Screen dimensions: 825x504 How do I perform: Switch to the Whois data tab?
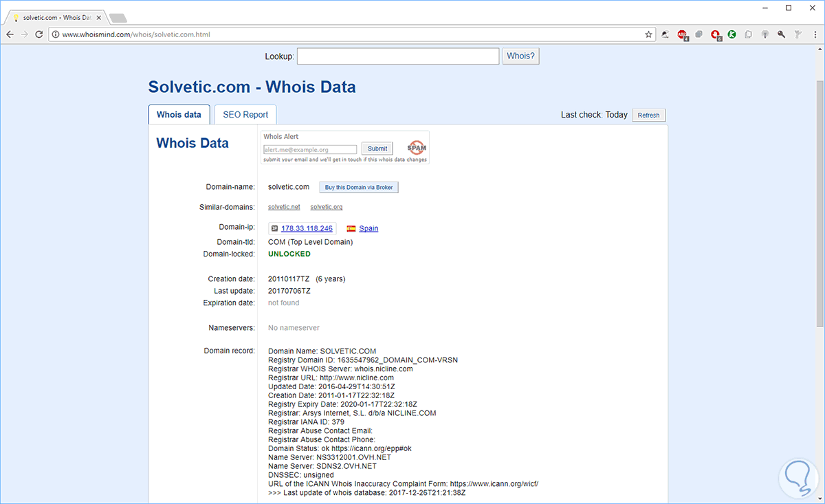(179, 115)
